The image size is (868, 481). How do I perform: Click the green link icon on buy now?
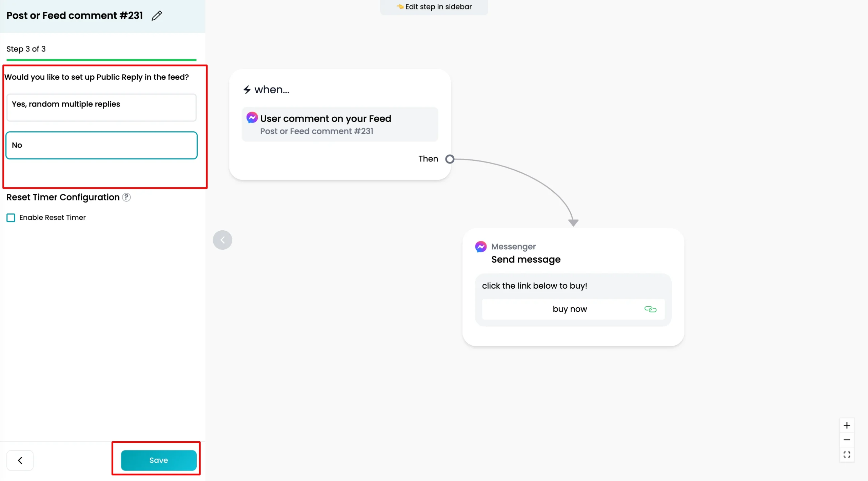[x=650, y=309]
